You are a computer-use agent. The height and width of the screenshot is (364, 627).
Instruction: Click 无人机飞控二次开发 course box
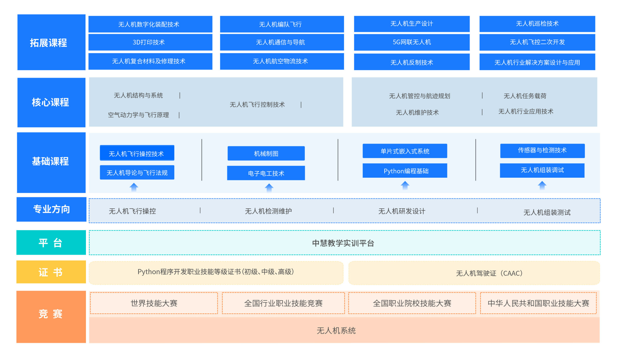pyautogui.click(x=537, y=42)
